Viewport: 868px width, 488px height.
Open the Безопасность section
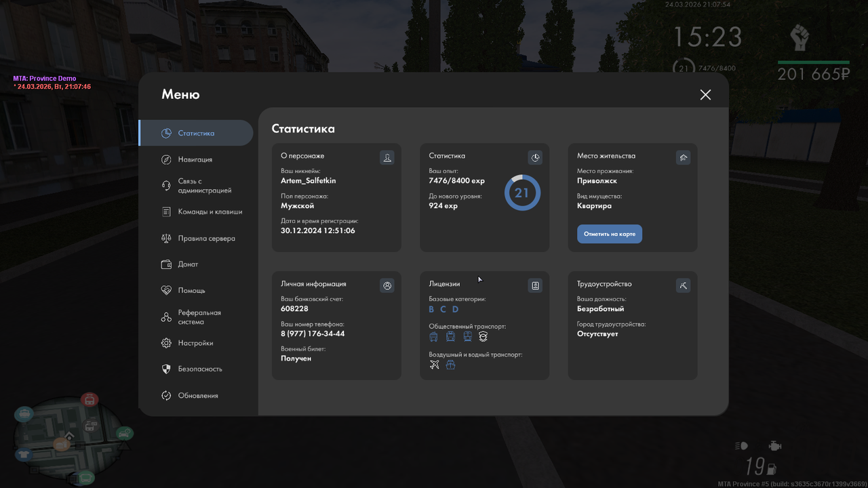coord(196,369)
